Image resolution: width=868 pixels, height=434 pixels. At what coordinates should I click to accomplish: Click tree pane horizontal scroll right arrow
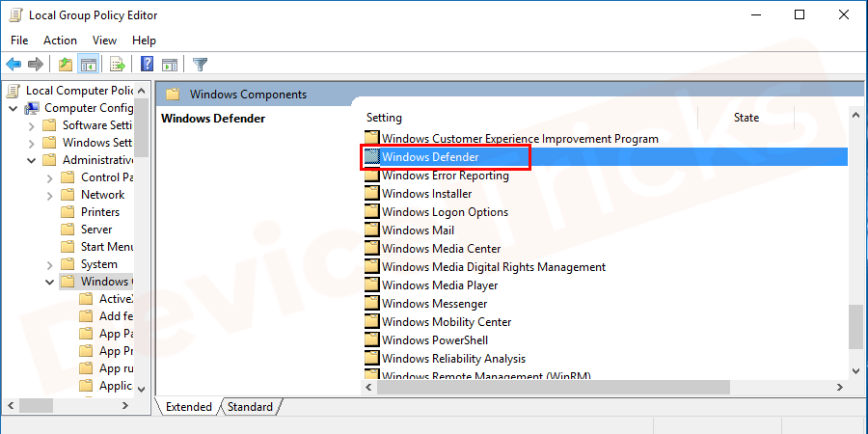tap(125, 406)
